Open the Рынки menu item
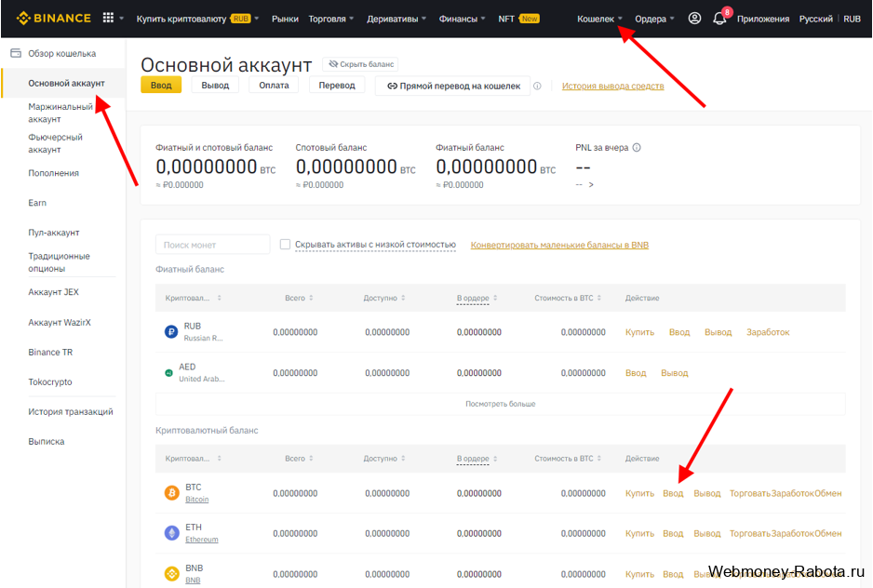This screenshot has width=873, height=588. (285, 19)
